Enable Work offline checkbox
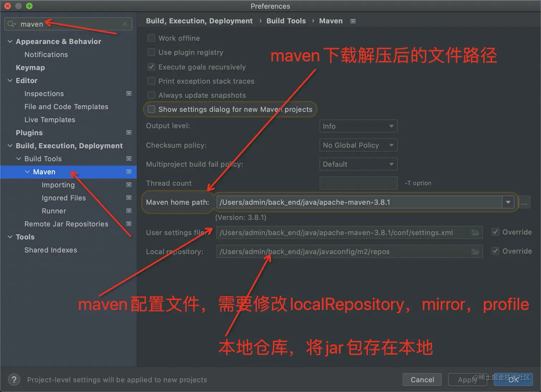Screen dimensions: 541x392 coord(151,38)
